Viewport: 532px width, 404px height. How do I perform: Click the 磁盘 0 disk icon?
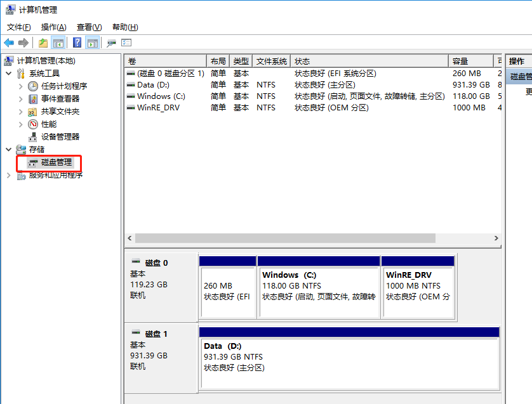136,261
